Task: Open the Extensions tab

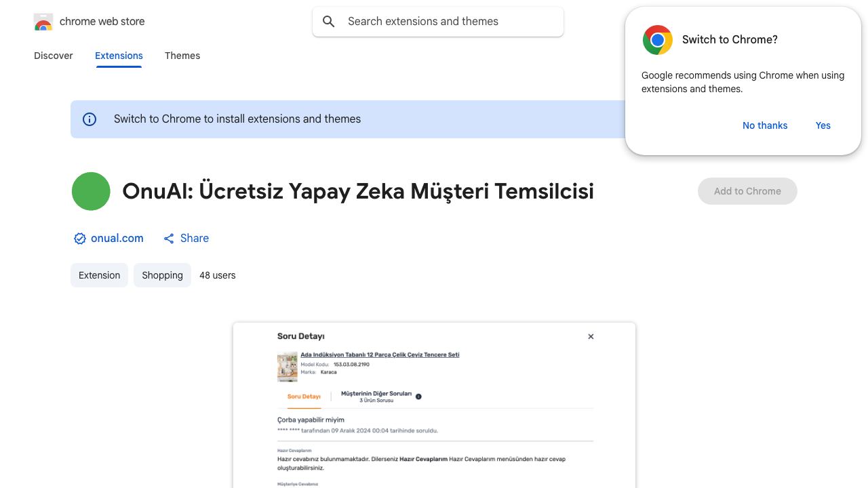Action: [119, 56]
